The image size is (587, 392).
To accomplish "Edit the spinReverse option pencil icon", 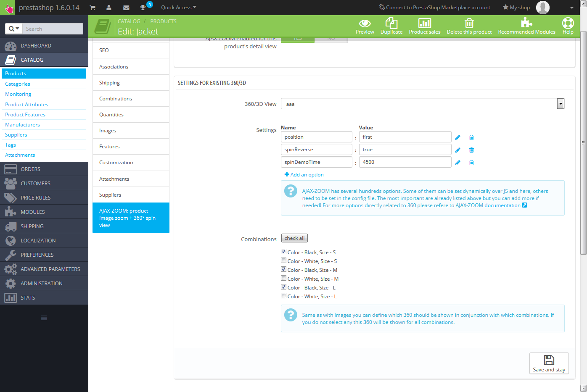I will click(x=457, y=150).
